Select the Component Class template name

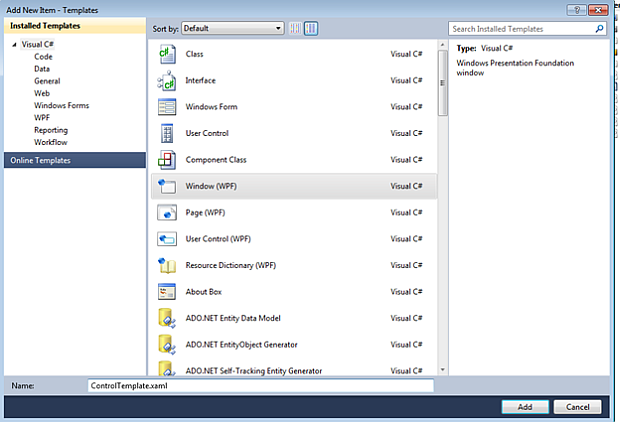[x=216, y=160]
